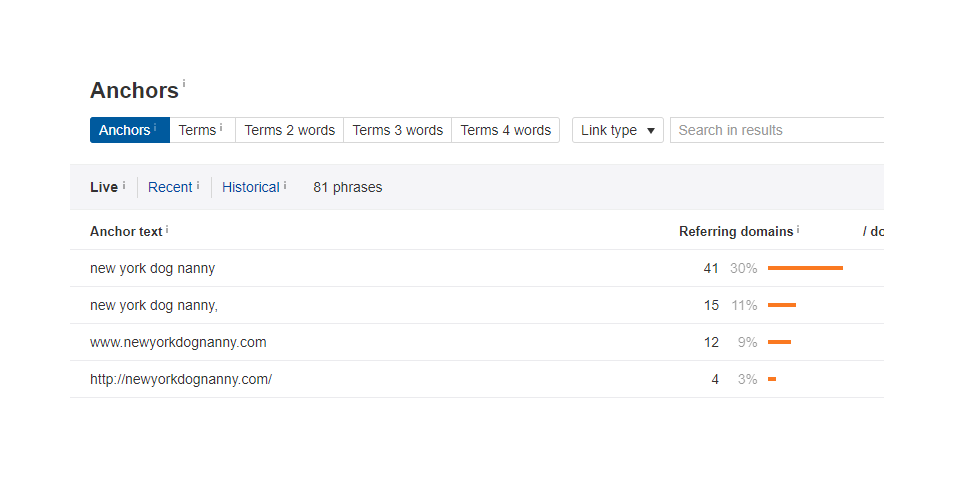Viewport: 975px width, 493px height.
Task: Click info icon on blue Anchors tab
Action: pyautogui.click(x=155, y=128)
